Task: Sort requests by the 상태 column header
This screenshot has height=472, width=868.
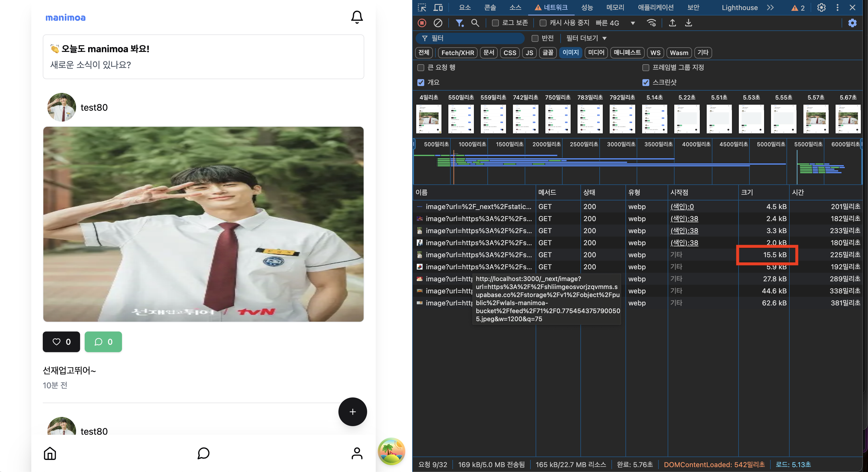Action: coord(603,192)
